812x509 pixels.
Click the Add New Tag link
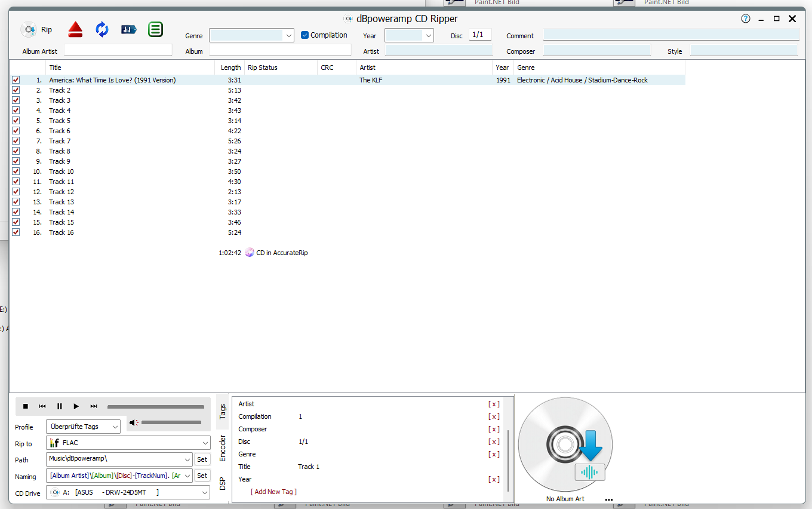tap(274, 492)
